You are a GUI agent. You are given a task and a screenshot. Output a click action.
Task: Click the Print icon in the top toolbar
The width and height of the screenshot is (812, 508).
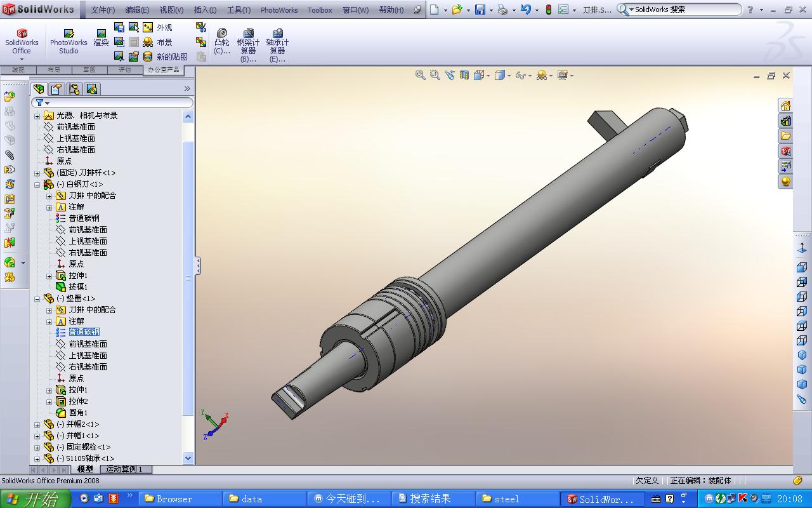click(x=502, y=10)
